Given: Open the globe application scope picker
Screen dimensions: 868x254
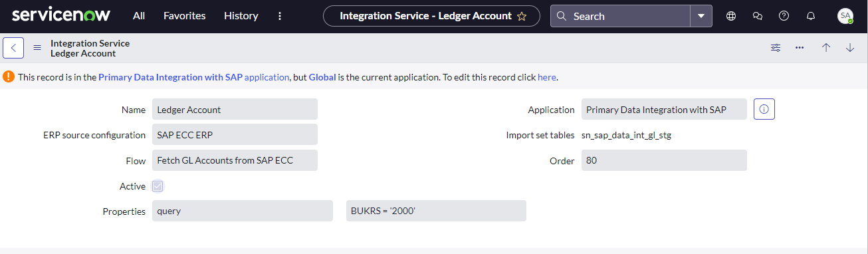Looking at the screenshot, I should [731, 16].
